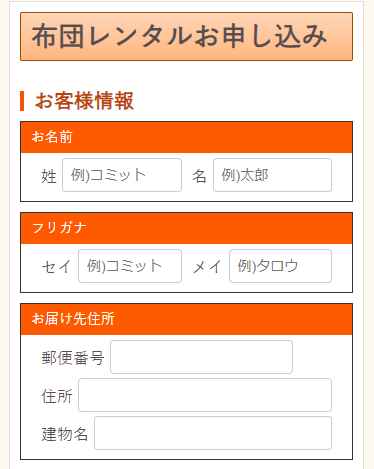
Task: Click the セイ label text
Action: click(x=57, y=267)
